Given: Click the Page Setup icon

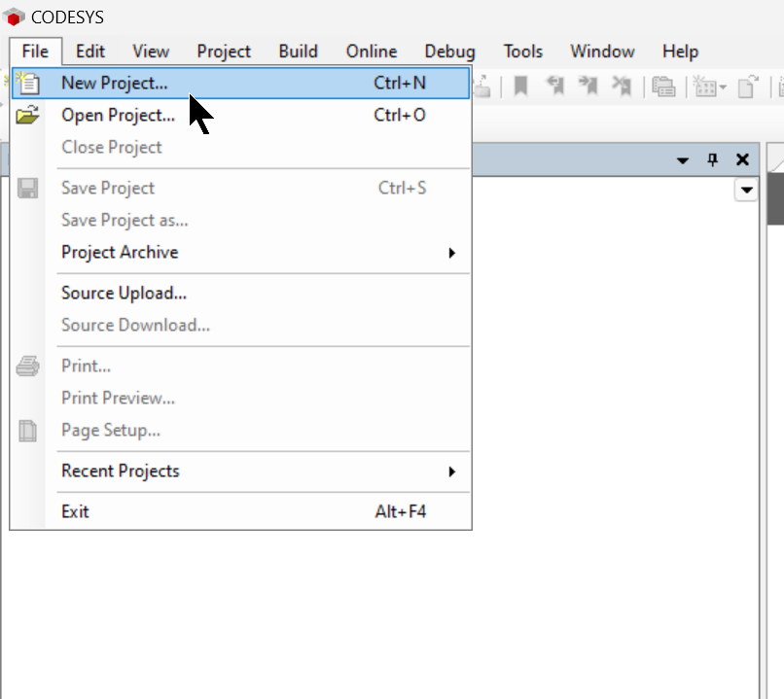Looking at the screenshot, I should (x=27, y=431).
